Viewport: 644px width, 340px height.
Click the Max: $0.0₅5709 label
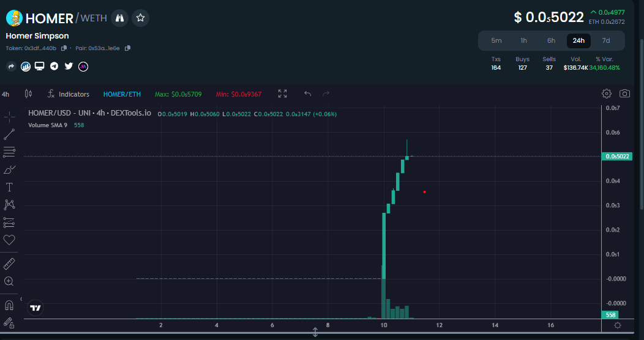pyautogui.click(x=178, y=94)
